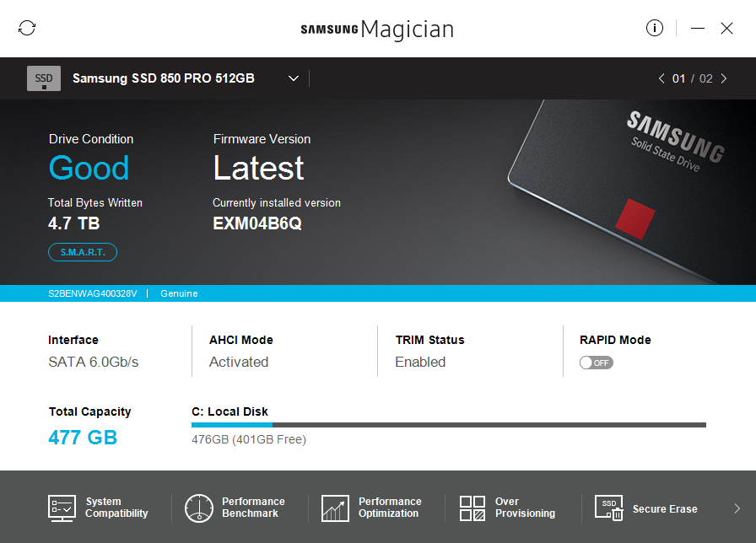This screenshot has height=543, width=756.
Task: Click 476GB (401GB Free) text
Action: 249,439
